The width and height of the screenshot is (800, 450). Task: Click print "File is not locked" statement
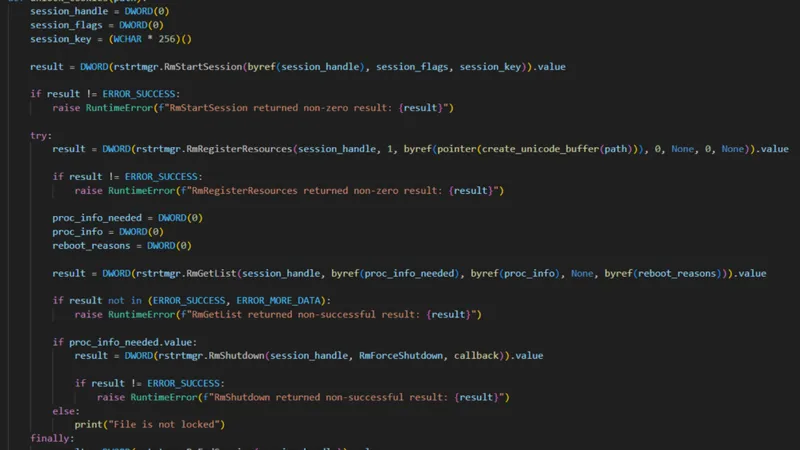(x=149, y=424)
